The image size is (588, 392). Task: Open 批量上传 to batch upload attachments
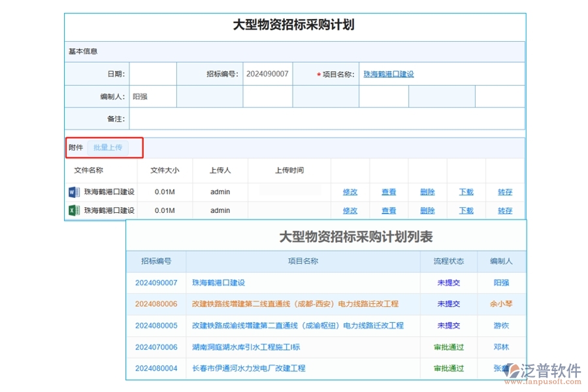(109, 148)
